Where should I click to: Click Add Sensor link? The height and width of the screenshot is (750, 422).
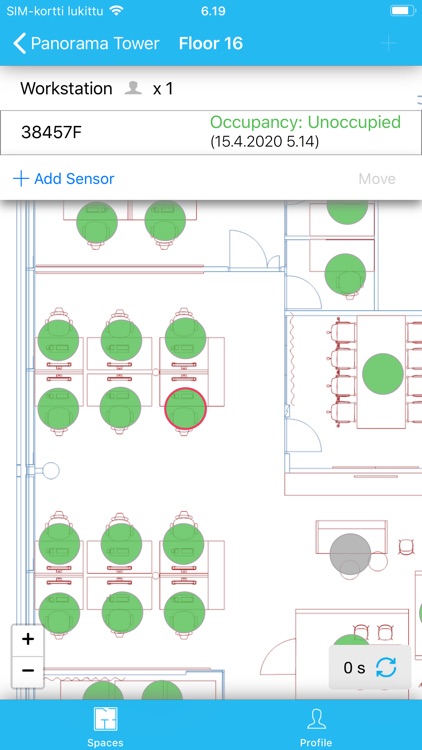[x=64, y=179]
